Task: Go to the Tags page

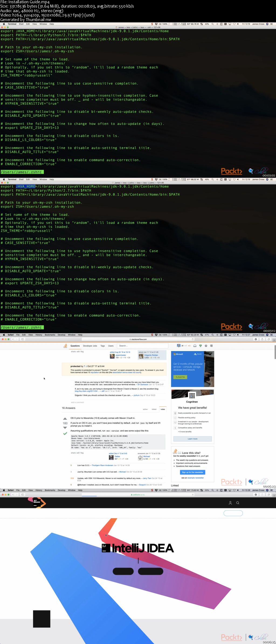Action: coord(103,346)
